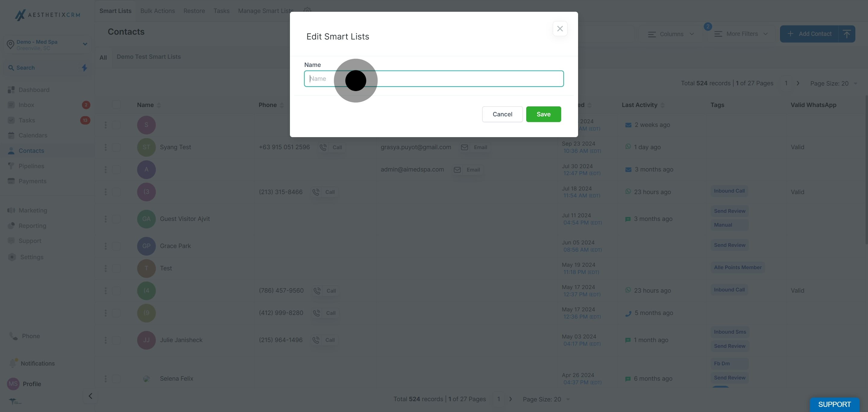
Task: Open Calendars from the sidebar
Action: tap(33, 135)
